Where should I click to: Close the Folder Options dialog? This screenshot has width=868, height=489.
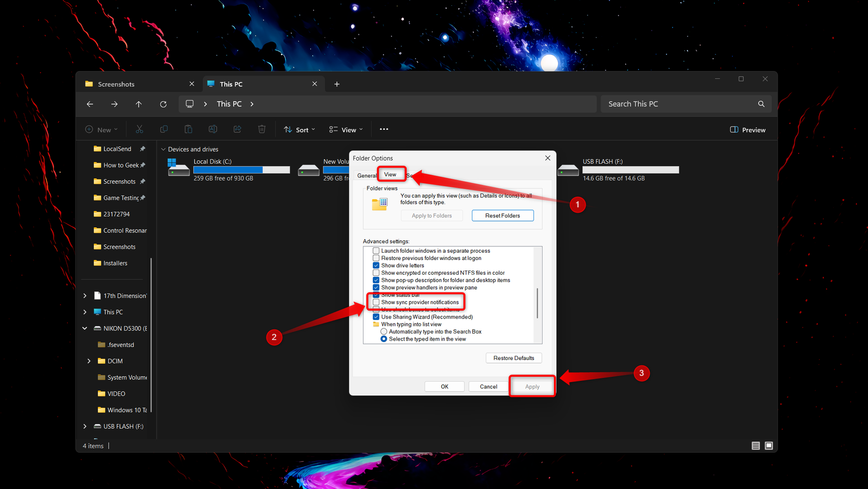click(x=548, y=158)
